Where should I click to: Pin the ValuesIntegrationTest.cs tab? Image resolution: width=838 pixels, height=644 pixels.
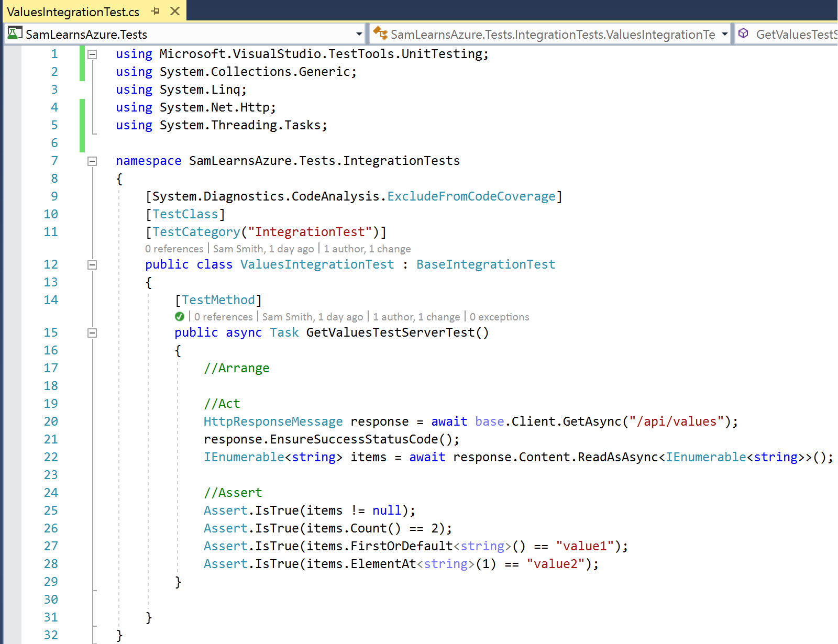pos(156,11)
